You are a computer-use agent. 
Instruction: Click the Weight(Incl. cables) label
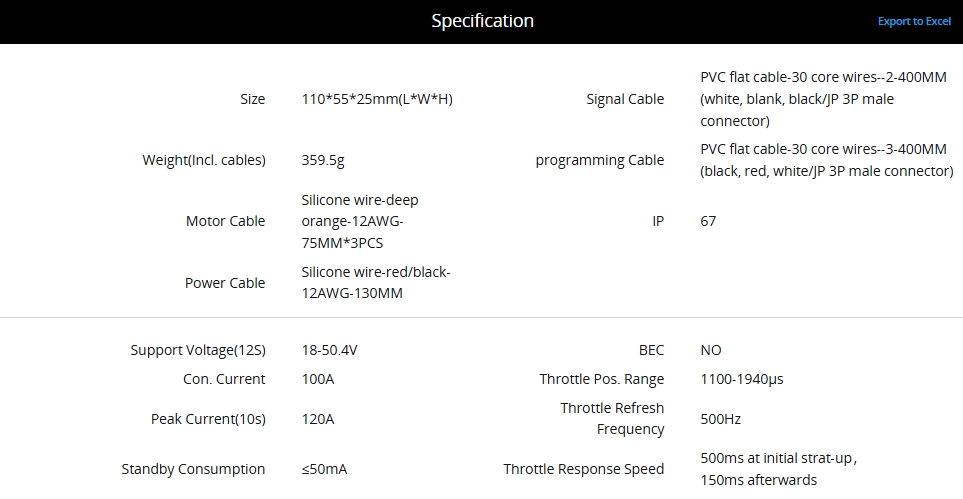tap(204, 160)
